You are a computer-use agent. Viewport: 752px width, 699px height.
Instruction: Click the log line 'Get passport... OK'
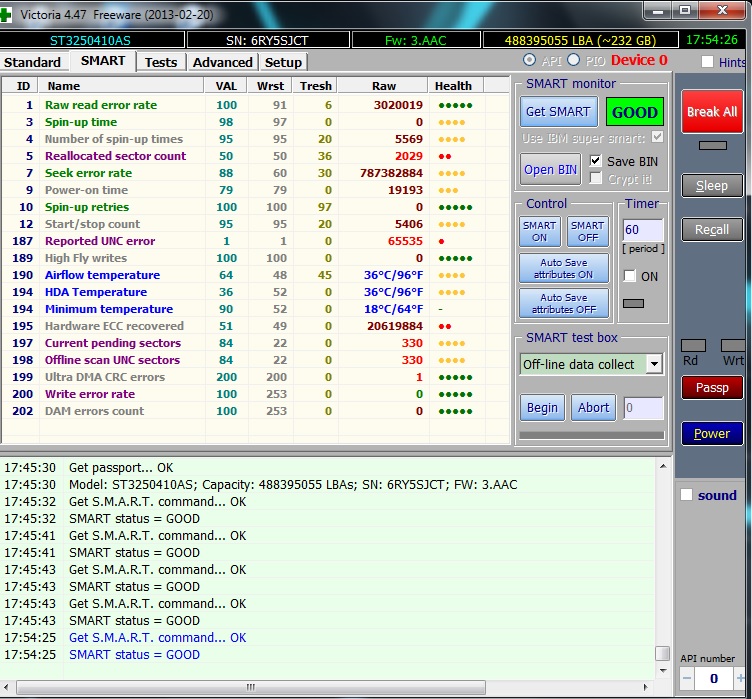(x=121, y=467)
